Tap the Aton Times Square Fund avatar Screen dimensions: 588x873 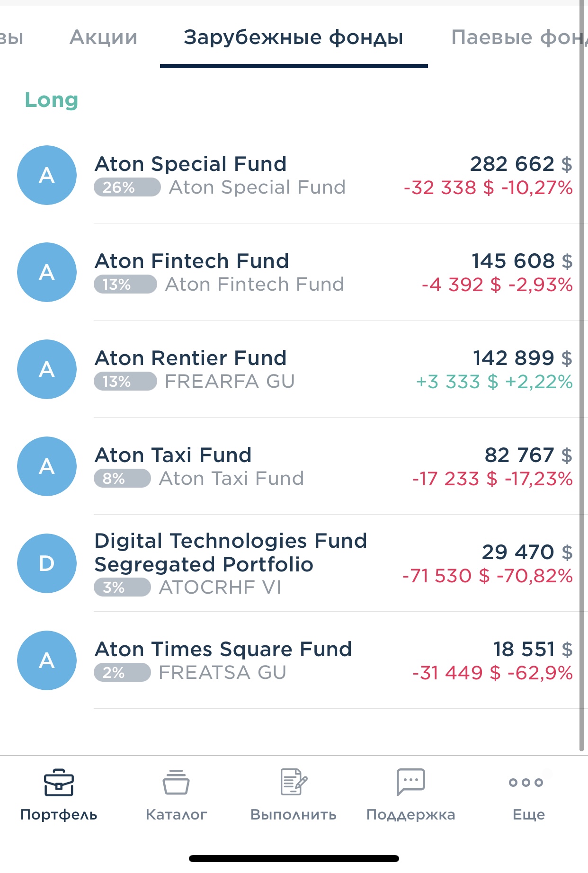coord(47,660)
